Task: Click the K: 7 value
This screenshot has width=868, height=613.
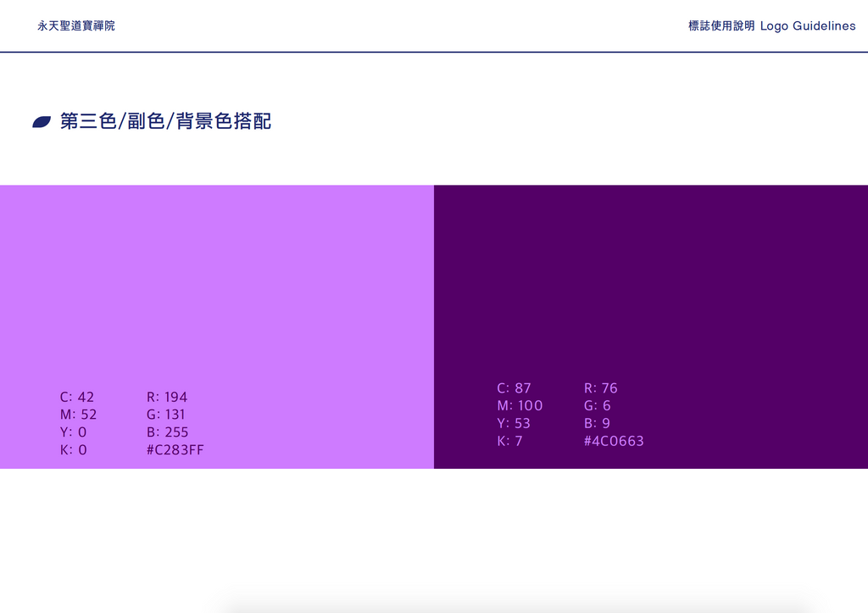Action: point(509,441)
